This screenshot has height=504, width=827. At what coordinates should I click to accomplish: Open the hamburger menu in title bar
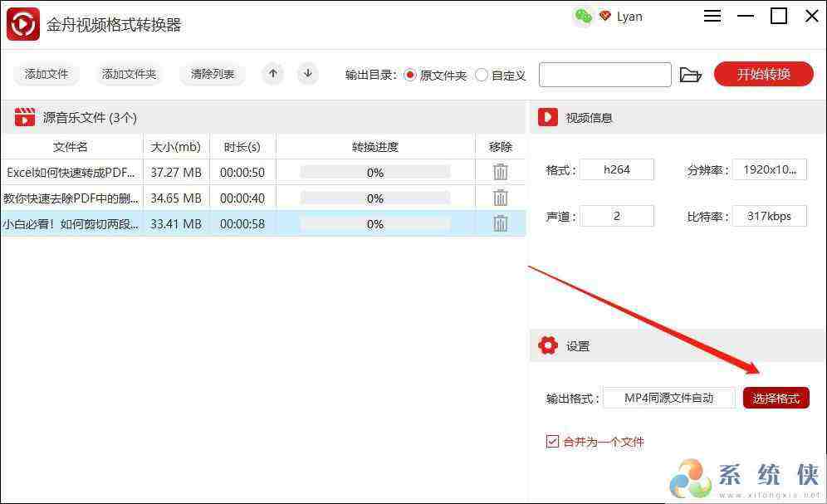tap(712, 16)
